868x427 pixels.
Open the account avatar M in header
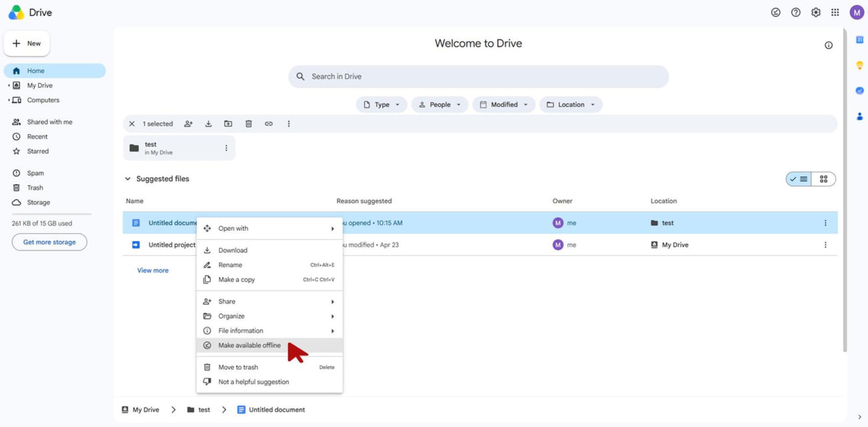[857, 13]
